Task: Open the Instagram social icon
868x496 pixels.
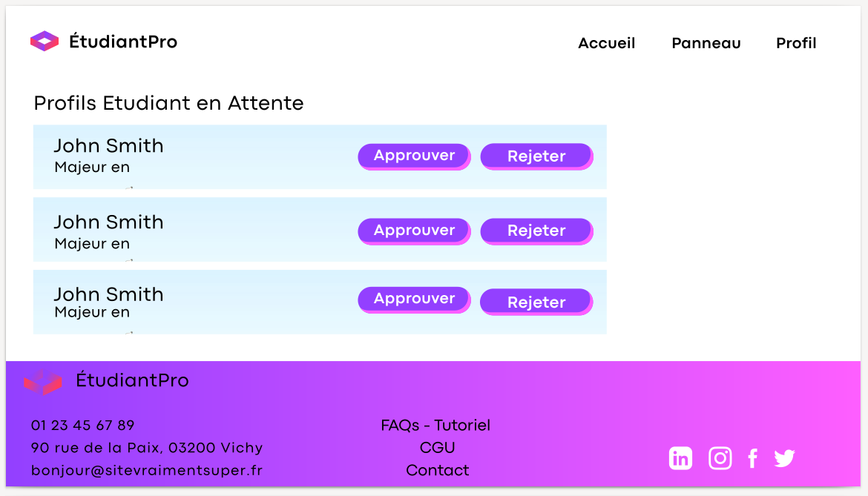Action: click(x=720, y=458)
